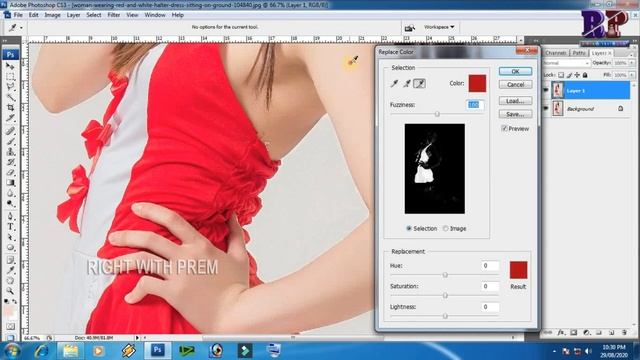The image size is (640, 360).
Task: Toggle Lock transparent pixels
Action: [x=561, y=75]
